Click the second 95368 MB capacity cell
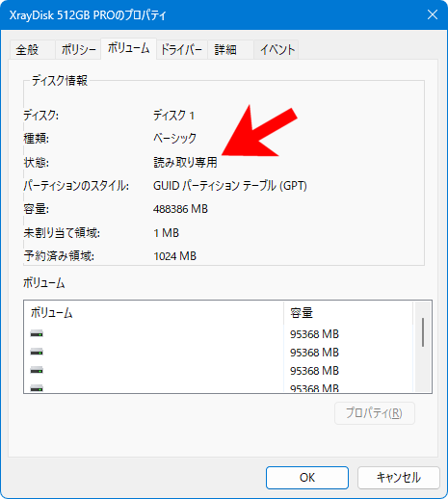This screenshot has height=499, width=448. click(x=314, y=353)
